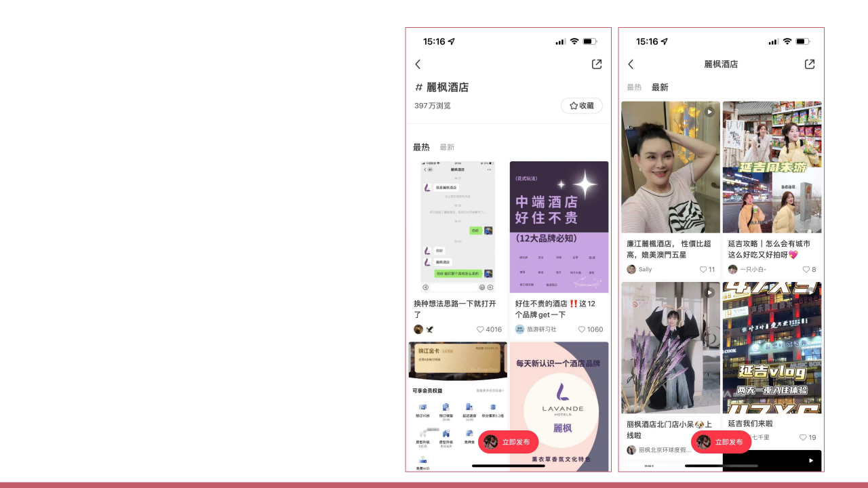Image resolution: width=868 pixels, height=488 pixels.
Task: Open the post titled 丽枫酒店北门店小呆上线啦
Action: coord(669,430)
